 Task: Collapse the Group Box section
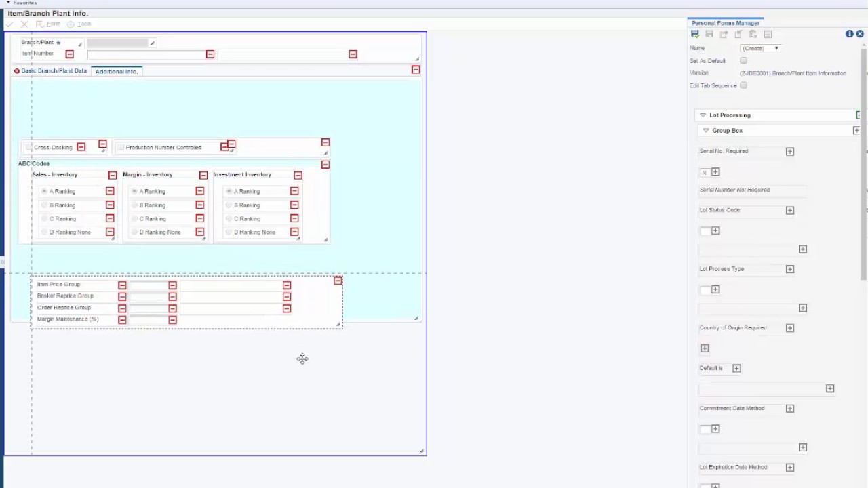click(706, 130)
